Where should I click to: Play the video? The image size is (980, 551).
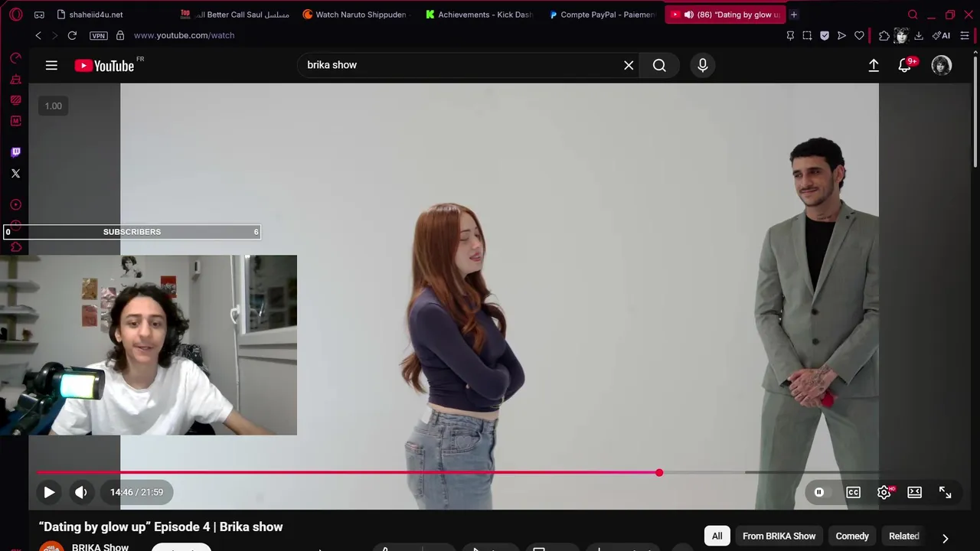(49, 492)
